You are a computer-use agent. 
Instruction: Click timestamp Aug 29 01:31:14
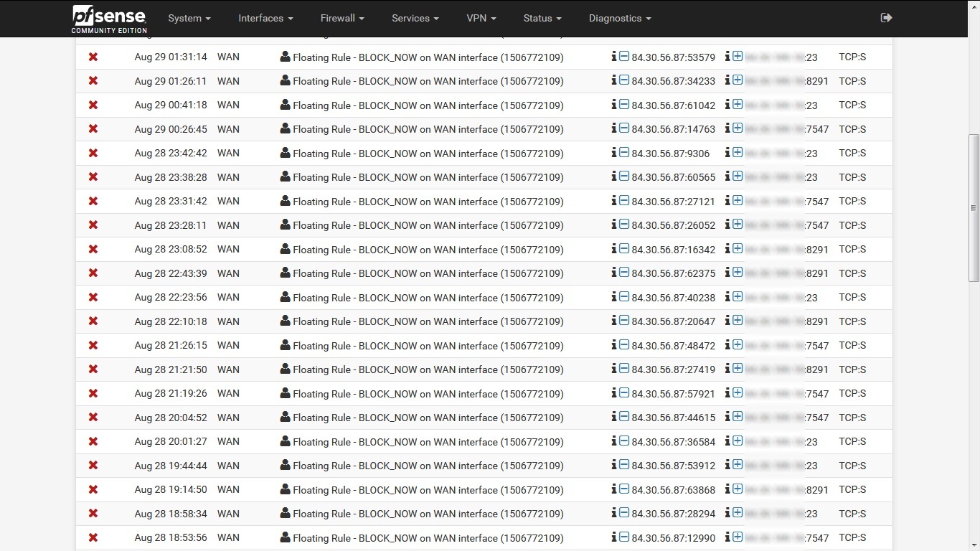(x=171, y=57)
